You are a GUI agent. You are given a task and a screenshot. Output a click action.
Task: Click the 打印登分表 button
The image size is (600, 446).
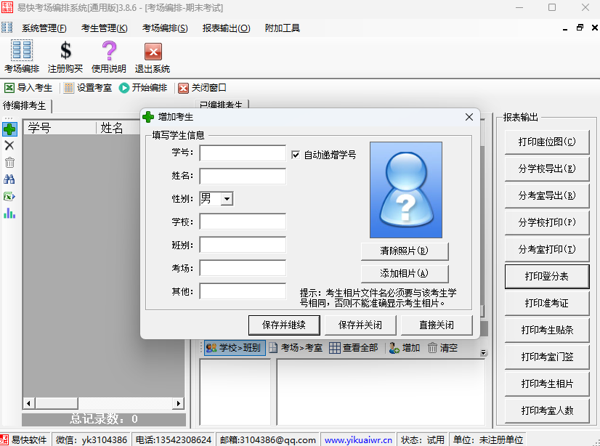pos(545,275)
